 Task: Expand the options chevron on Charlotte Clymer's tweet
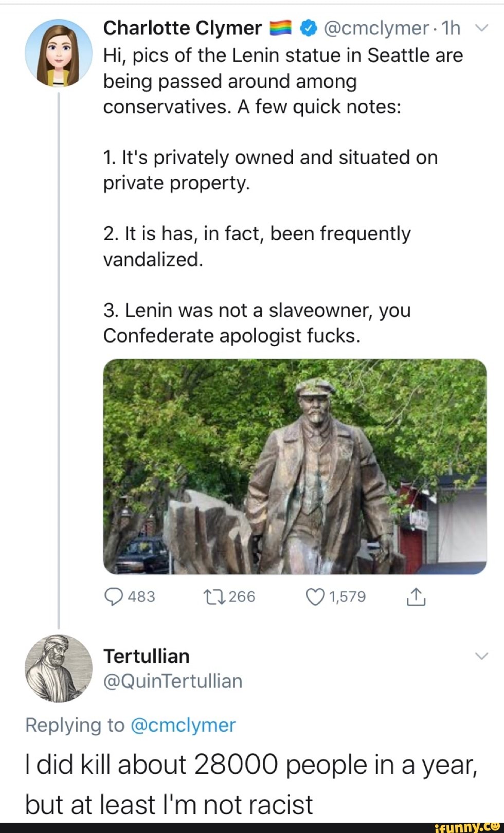(x=481, y=28)
